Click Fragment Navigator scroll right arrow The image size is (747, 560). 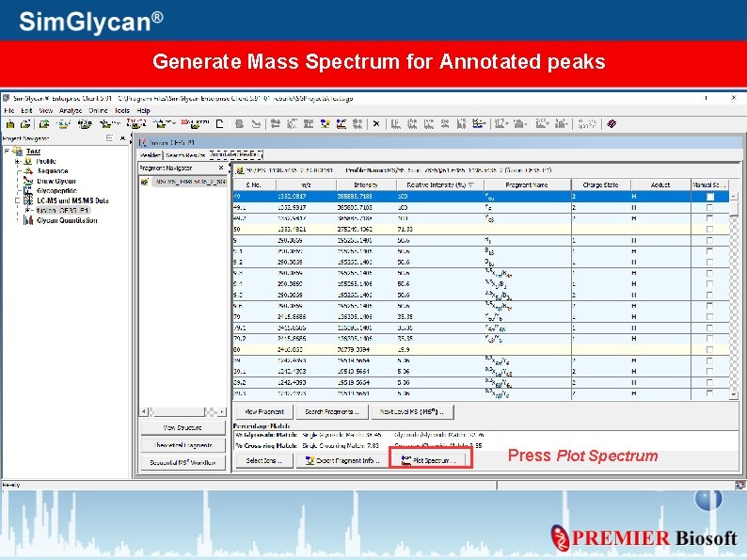(x=222, y=411)
